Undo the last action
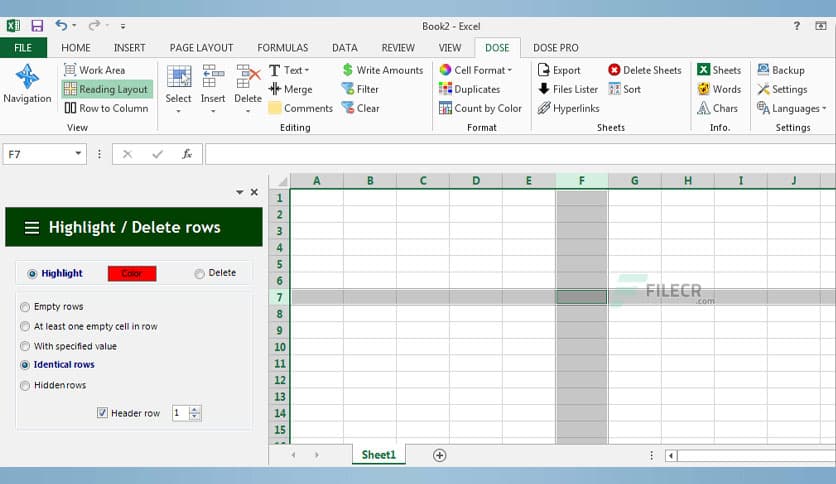 tap(61, 25)
